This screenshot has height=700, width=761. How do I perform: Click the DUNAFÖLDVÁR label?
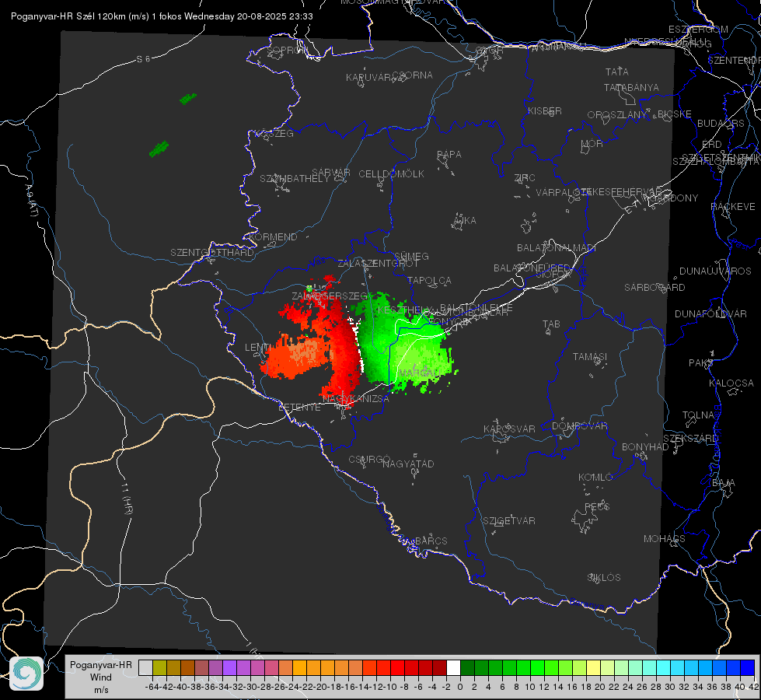[710, 313]
